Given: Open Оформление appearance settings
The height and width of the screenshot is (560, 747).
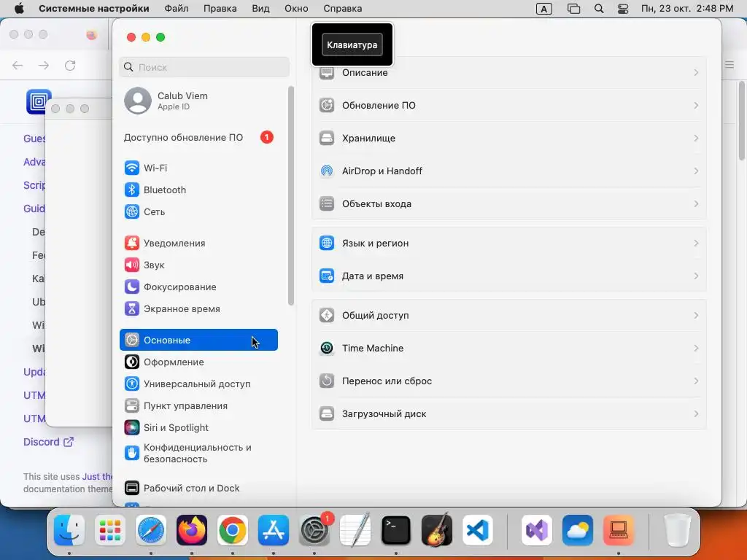Looking at the screenshot, I should tap(198, 362).
